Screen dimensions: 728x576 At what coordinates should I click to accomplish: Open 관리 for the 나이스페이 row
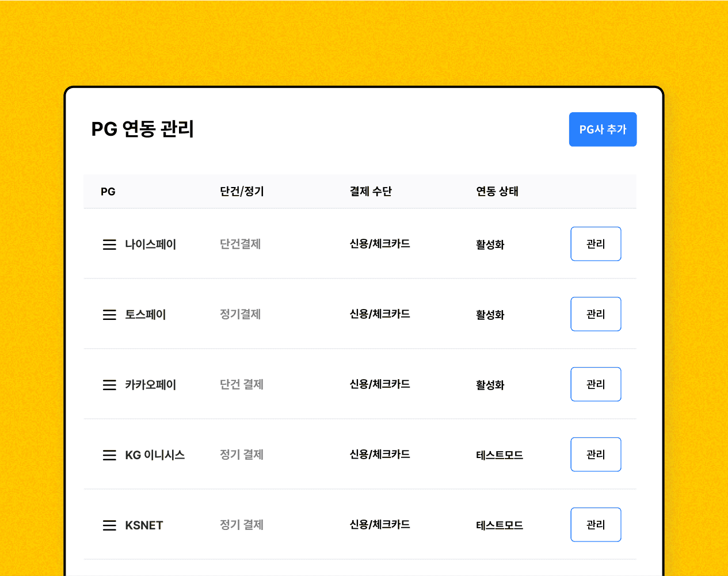click(x=596, y=244)
